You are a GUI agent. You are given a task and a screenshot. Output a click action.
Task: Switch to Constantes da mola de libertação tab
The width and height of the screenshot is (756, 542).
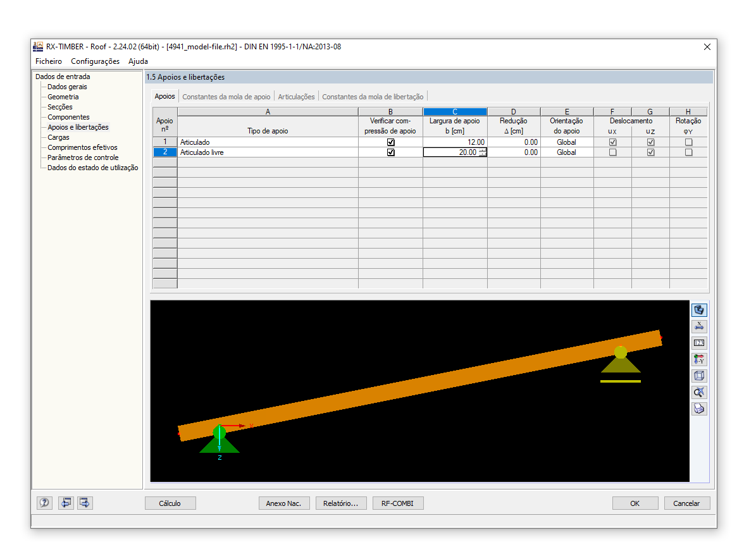click(x=373, y=97)
